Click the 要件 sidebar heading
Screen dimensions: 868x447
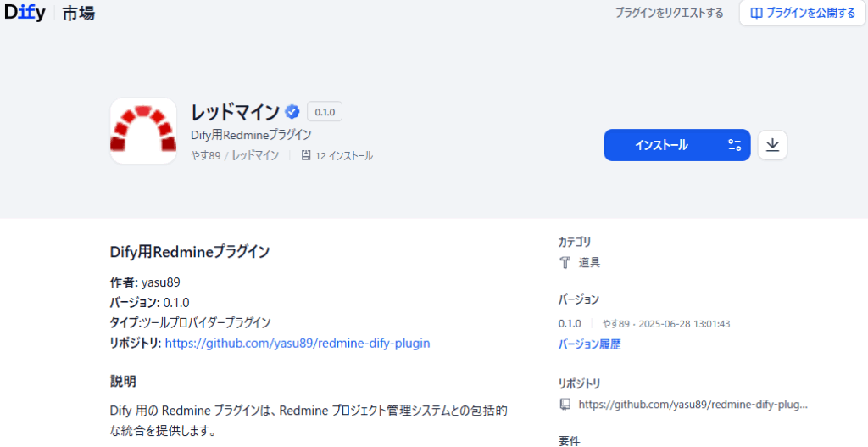click(569, 441)
